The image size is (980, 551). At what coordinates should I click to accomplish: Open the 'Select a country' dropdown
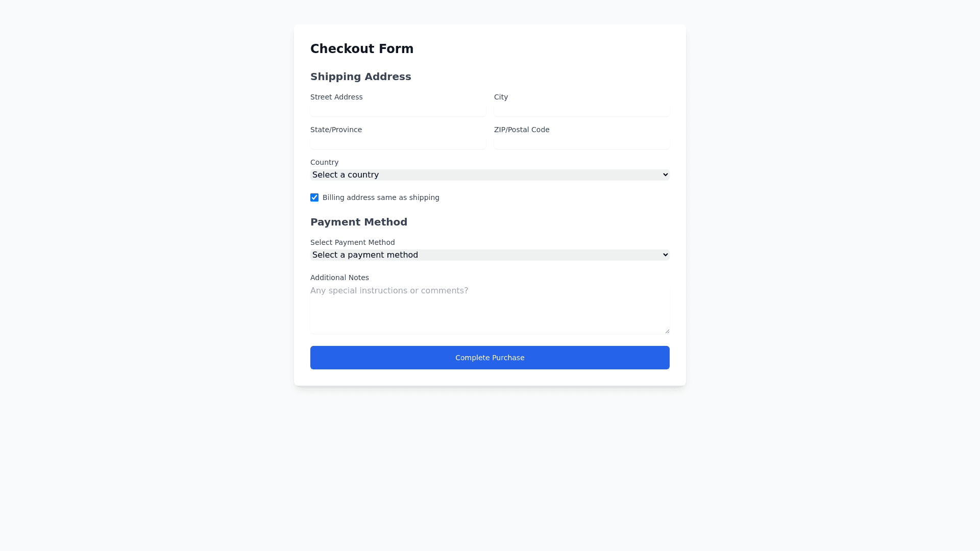coord(489,175)
